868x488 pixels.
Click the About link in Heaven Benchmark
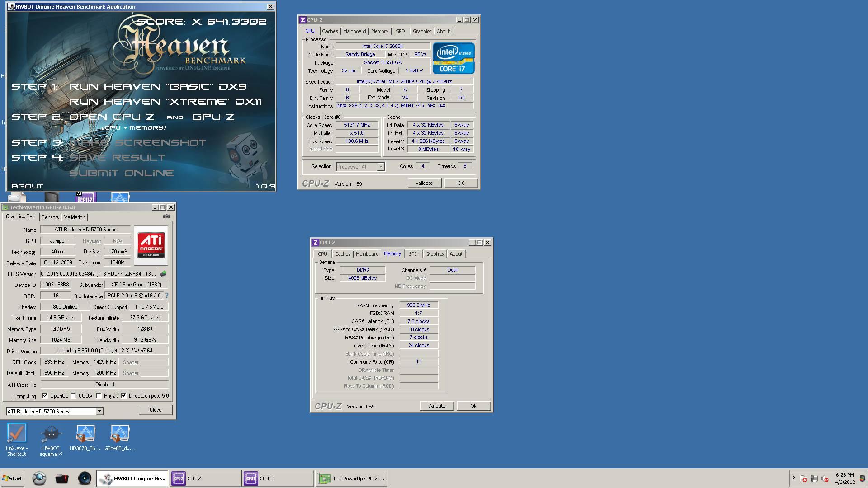27,186
